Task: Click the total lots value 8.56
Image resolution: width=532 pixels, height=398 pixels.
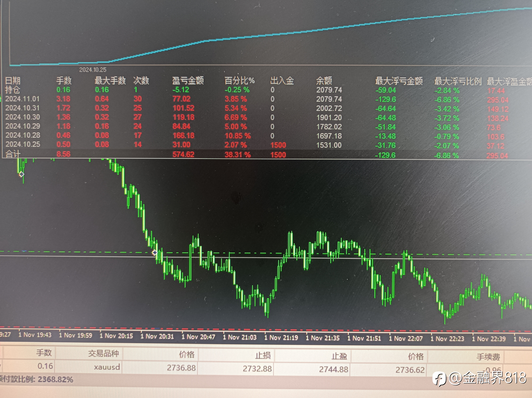Action: click(63, 154)
